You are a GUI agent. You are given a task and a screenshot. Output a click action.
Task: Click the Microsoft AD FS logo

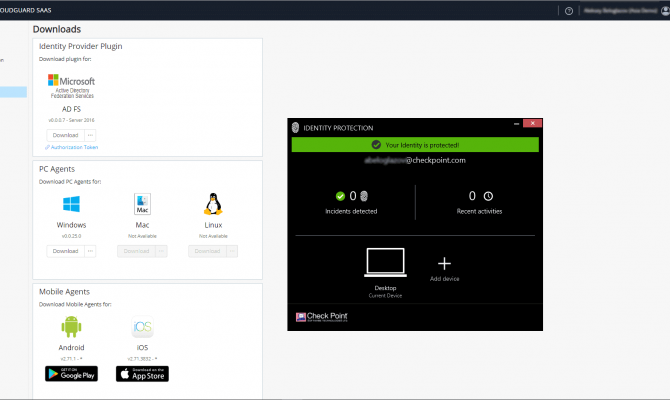click(x=71, y=86)
